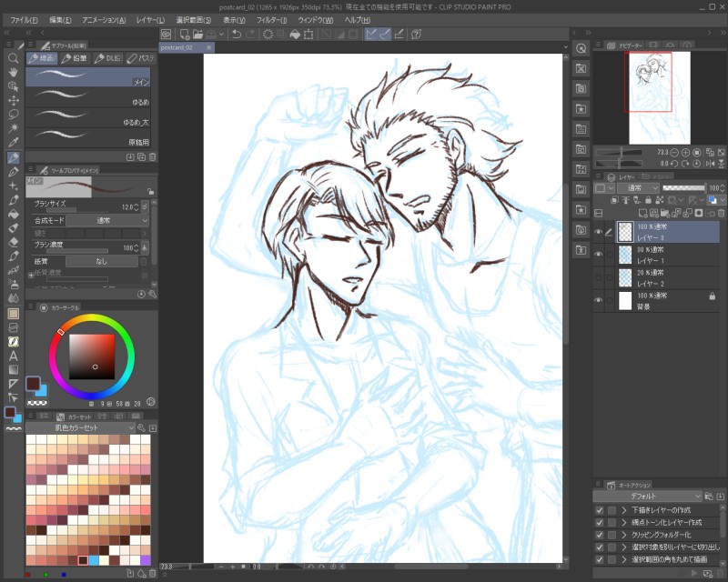Click the Clear spinner icon in command bar
Screen dimensions: 728x582
tap(268, 34)
